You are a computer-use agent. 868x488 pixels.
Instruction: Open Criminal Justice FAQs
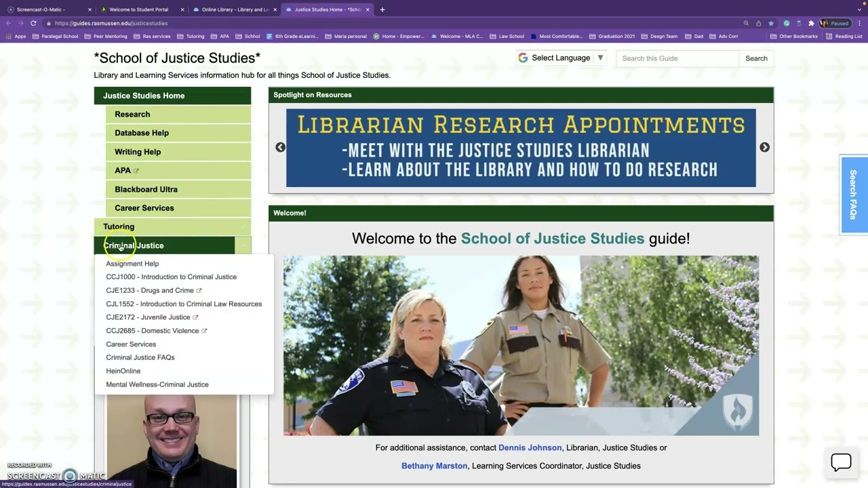pos(140,358)
